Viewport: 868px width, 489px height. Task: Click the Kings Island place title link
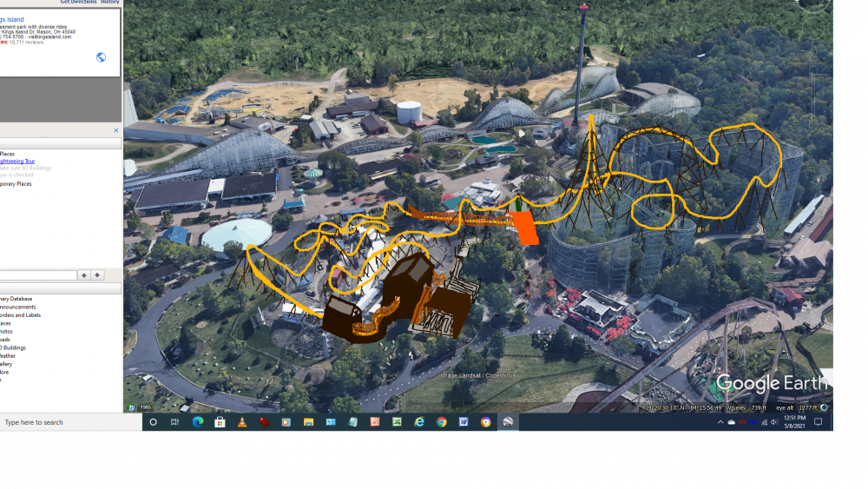[x=11, y=19]
